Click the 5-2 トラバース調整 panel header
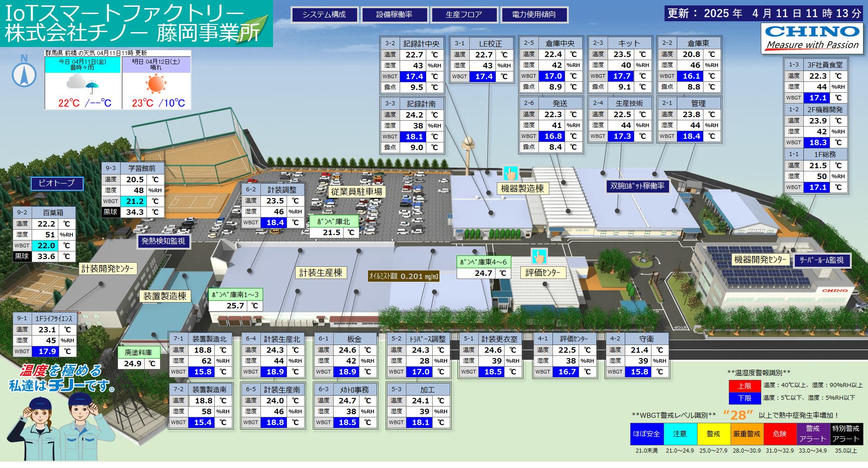The image size is (868, 468). coord(419,339)
